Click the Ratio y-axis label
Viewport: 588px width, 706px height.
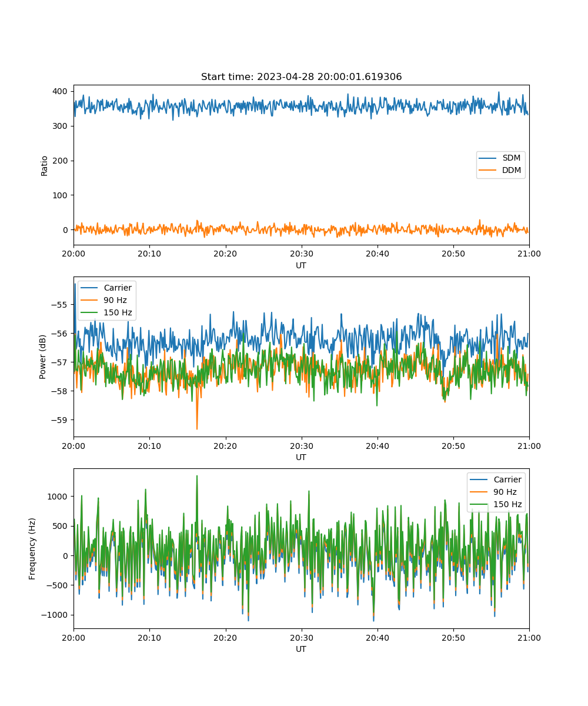coord(44,165)
